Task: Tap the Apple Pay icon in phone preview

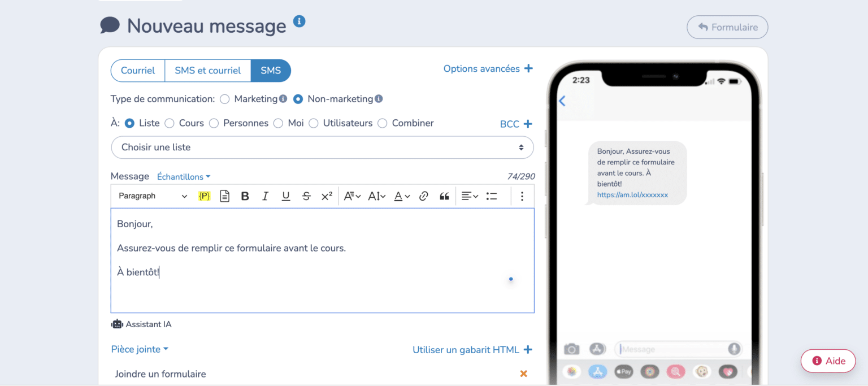Action: coord(624,371)
